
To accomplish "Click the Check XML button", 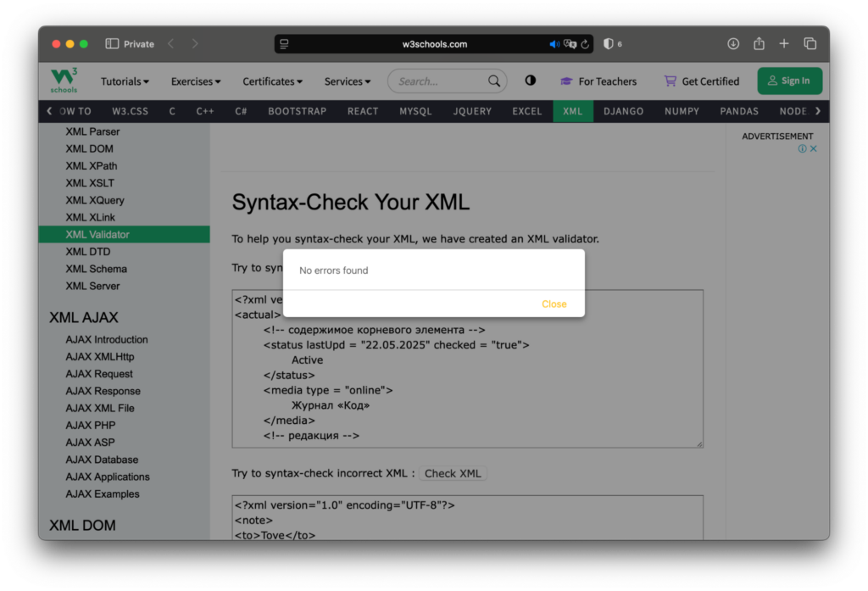I will click(453, 473).
